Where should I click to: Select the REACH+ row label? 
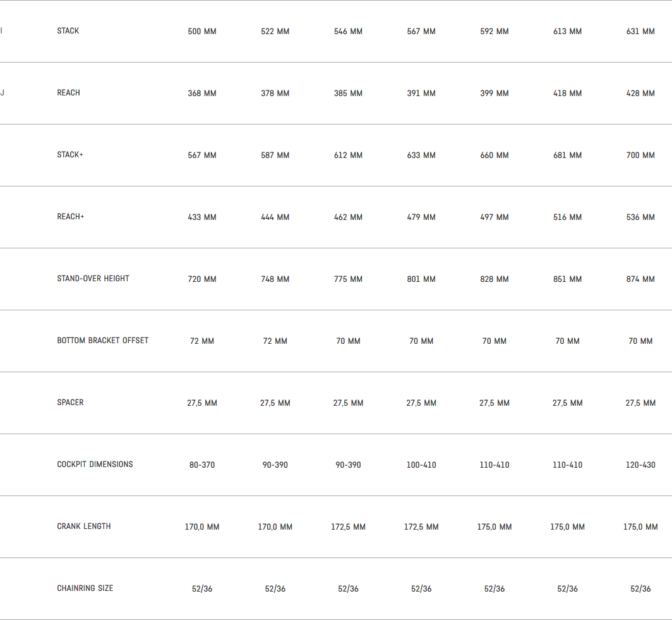[71, 217]
